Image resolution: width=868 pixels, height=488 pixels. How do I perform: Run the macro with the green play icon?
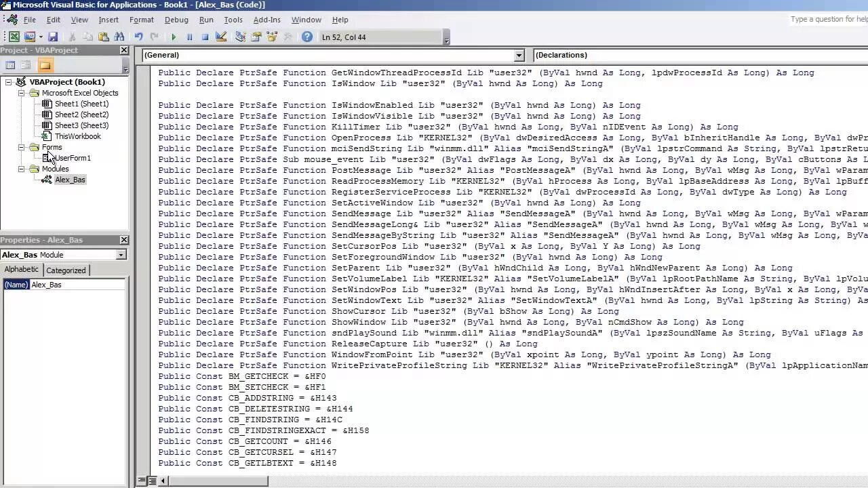point(174,37)
